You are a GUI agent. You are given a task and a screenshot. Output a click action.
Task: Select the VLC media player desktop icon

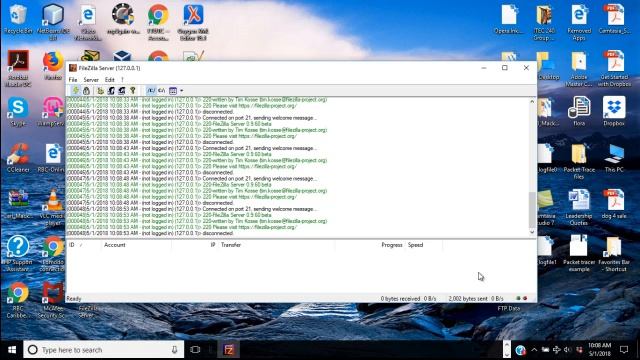click(x=53, y=207)
